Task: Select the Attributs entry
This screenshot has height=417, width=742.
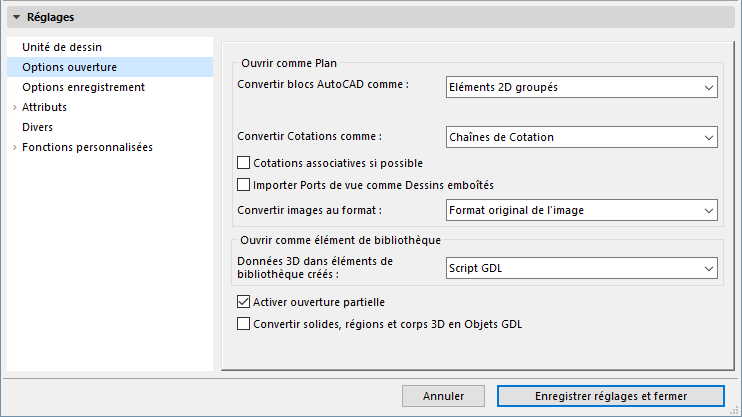Action: (x=44, y=107)
